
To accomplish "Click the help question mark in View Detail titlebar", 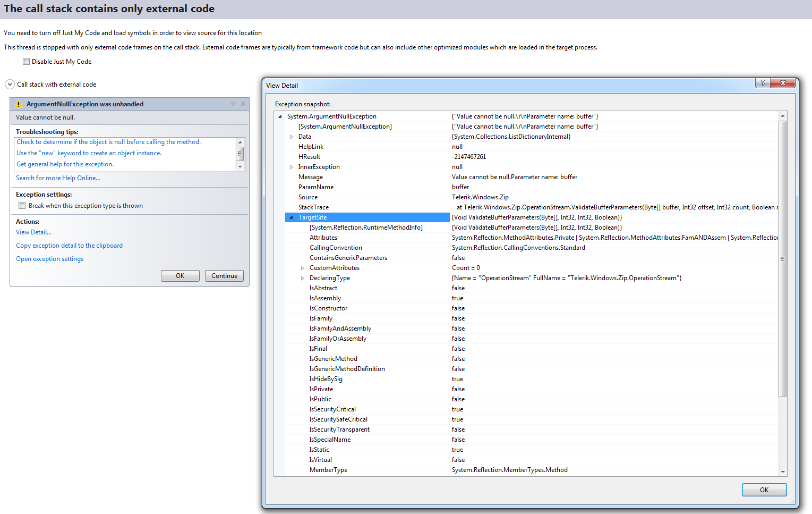I will (x=763, y=83).
